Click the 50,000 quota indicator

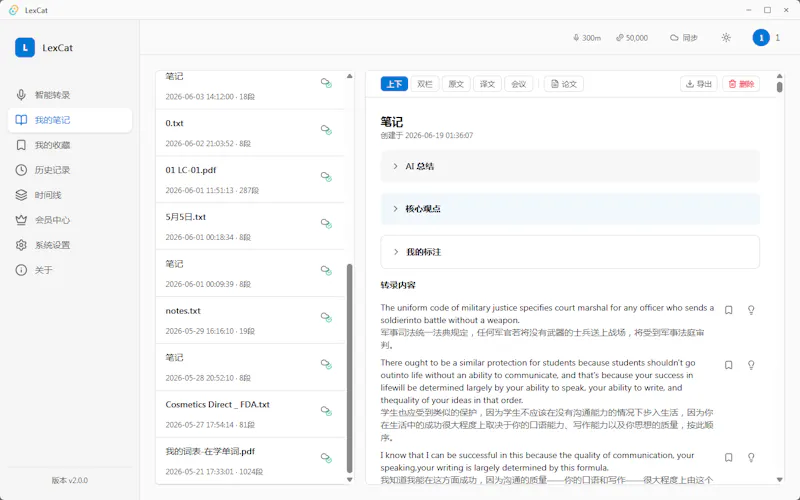click(632, 38)
